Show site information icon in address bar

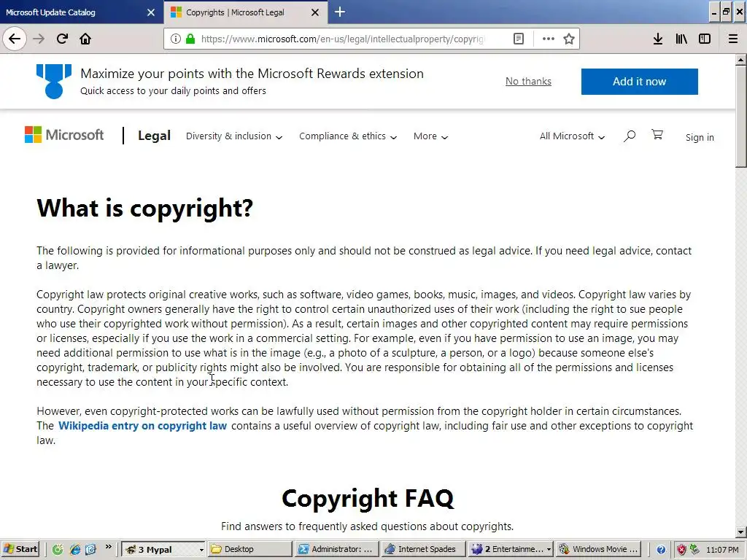(175, 39)
